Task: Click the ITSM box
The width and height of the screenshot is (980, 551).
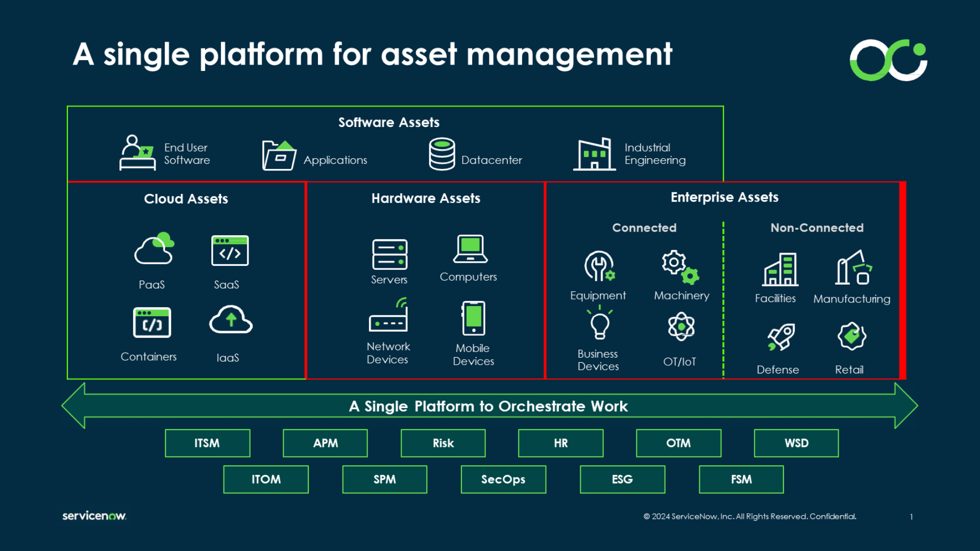Action: pos(208,443)
